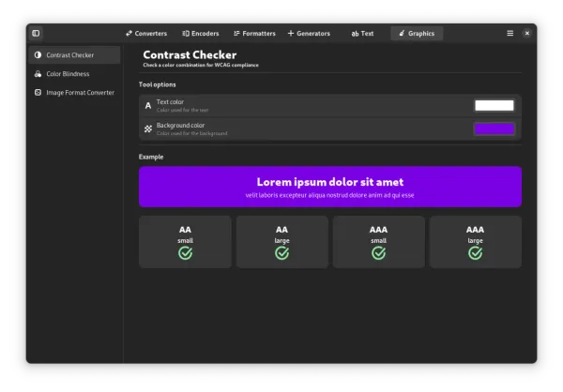Click the 'Text color' row label
The height and width of the screenshot is (392, 563).
coord(170,102)
